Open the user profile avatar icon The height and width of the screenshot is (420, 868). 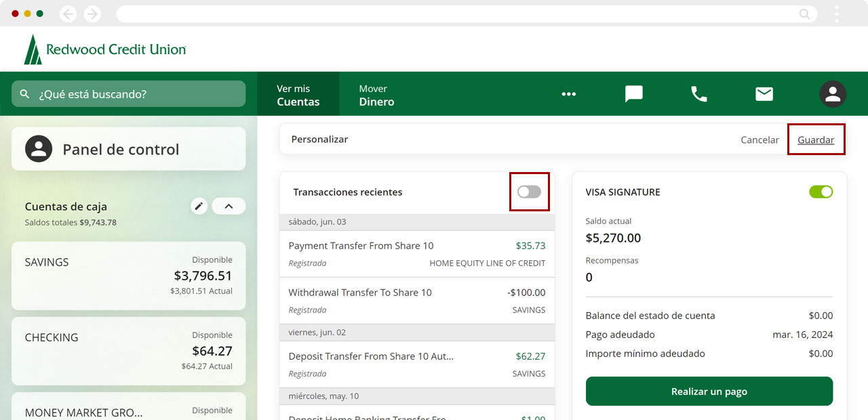832,94
